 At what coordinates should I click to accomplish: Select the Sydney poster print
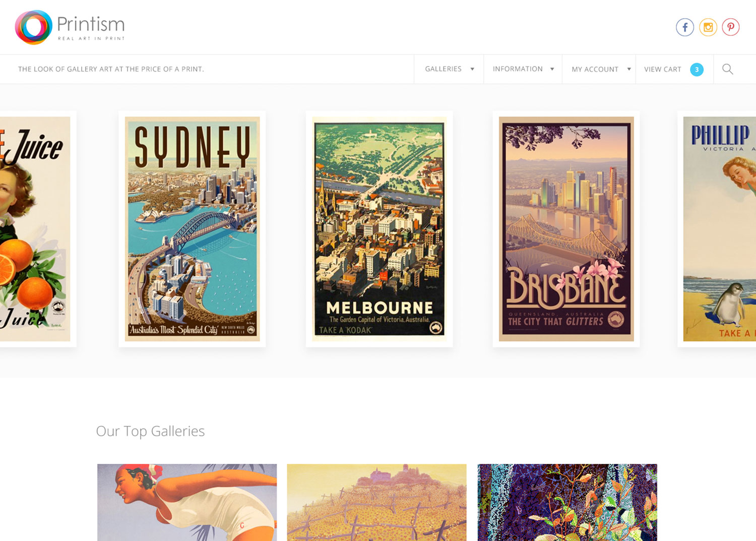tap(192, 229)
